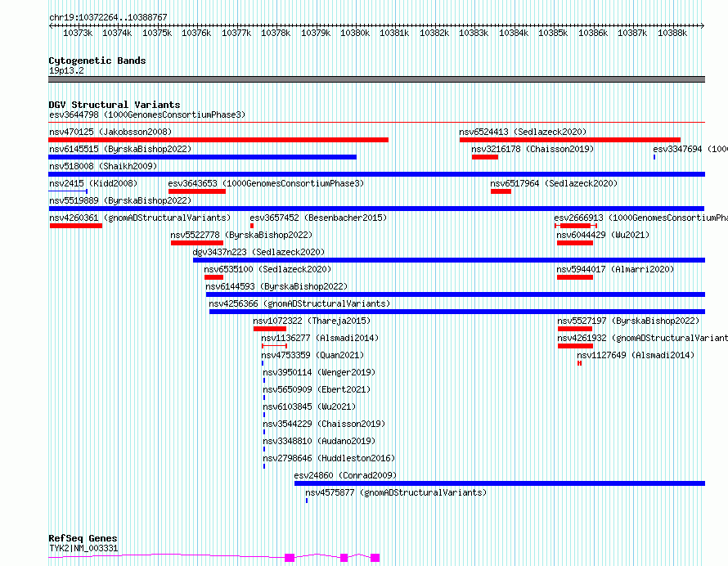Click the 10380k ruler label

(355, 33)
